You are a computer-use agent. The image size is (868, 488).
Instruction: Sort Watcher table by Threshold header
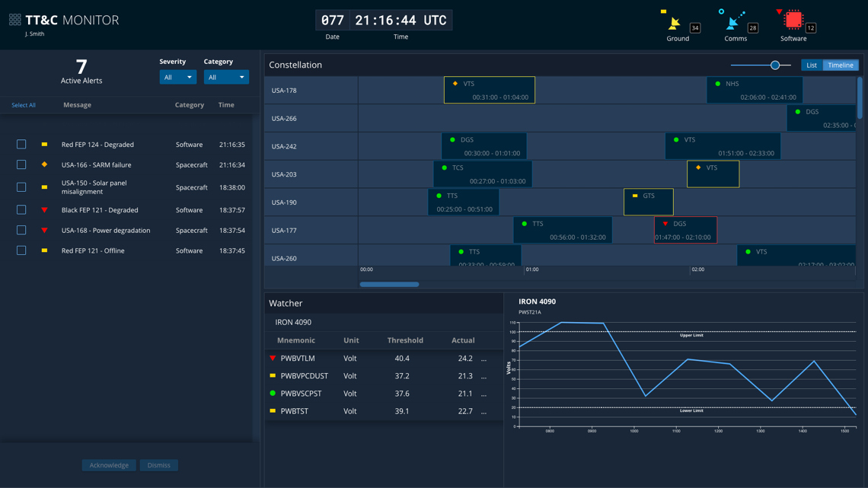coord(405,340)
